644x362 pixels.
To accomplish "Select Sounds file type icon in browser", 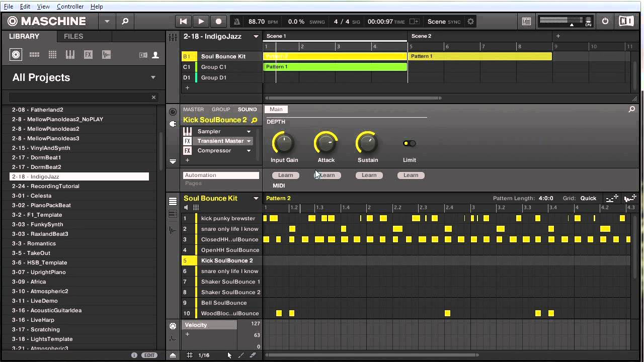I will (x=52, y=55).
